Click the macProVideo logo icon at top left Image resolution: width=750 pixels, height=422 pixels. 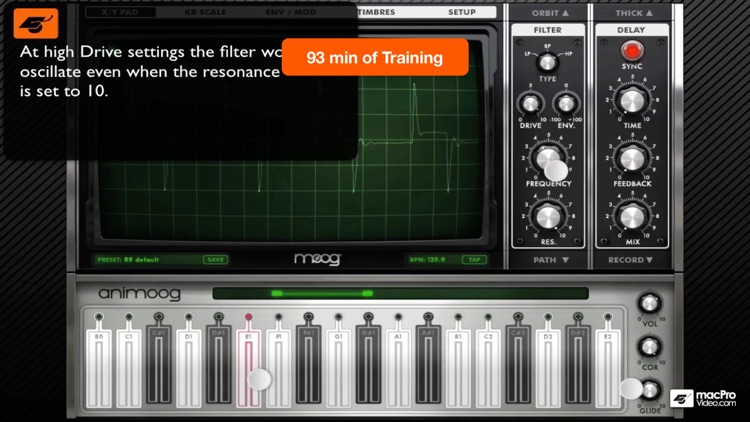[36, 23]
